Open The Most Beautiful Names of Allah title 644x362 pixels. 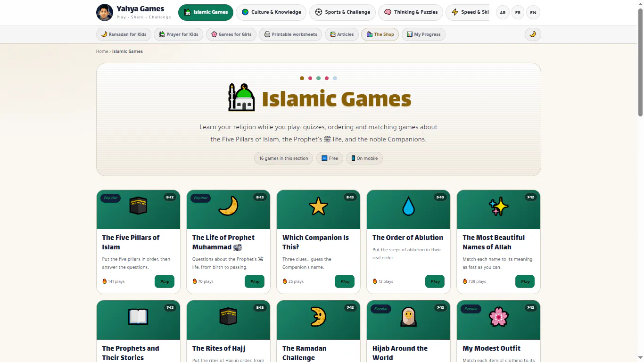pyautogui.click(x=494, y=242)
